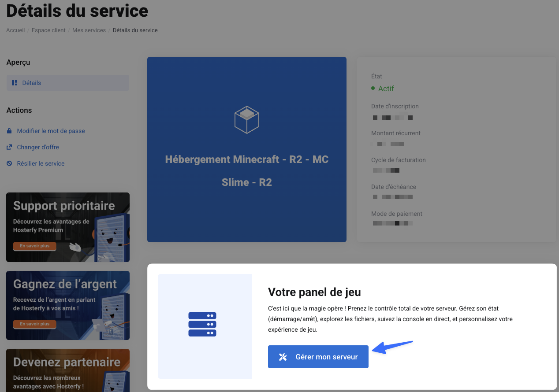
Task: Click En savoir plus on Gagnez de l'argent
Action: point(34,324)
